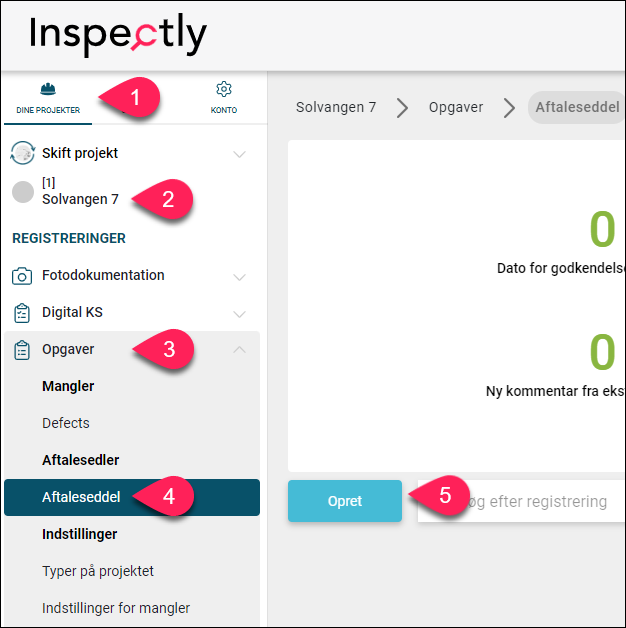This screenshot has width=626, height=628.
Task: Switch to the Konto tab
Action: [224, 99]
